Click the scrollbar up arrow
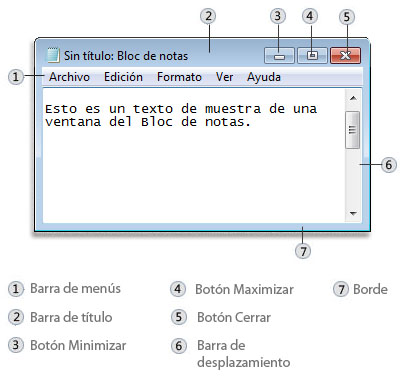The image size is (400, 377). coord(353,98)
